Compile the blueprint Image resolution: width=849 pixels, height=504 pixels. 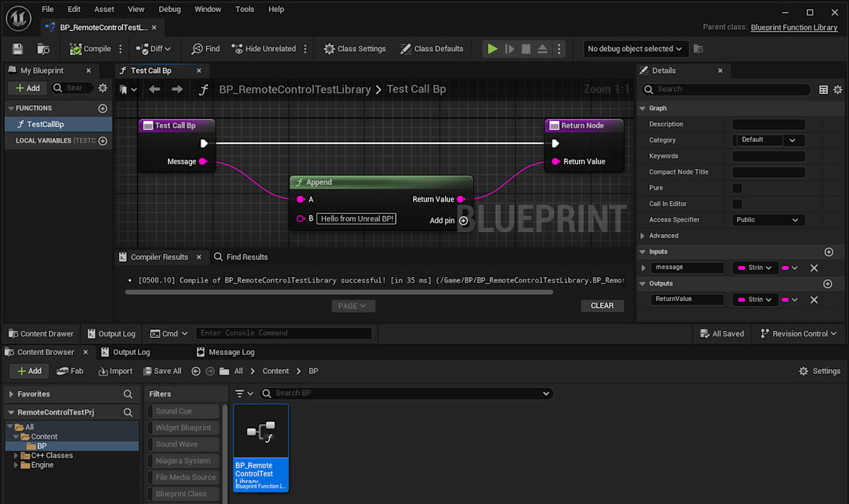click(x=90, y=49)
